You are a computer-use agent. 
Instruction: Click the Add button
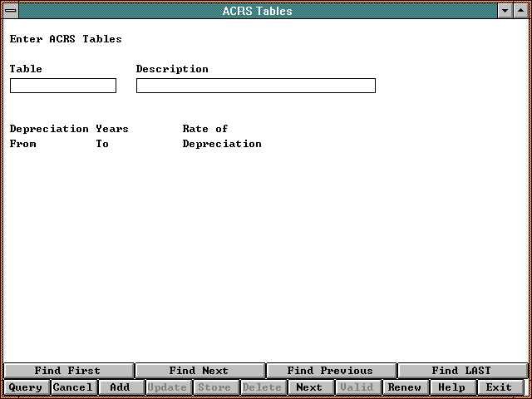click(x=120, y=387)
